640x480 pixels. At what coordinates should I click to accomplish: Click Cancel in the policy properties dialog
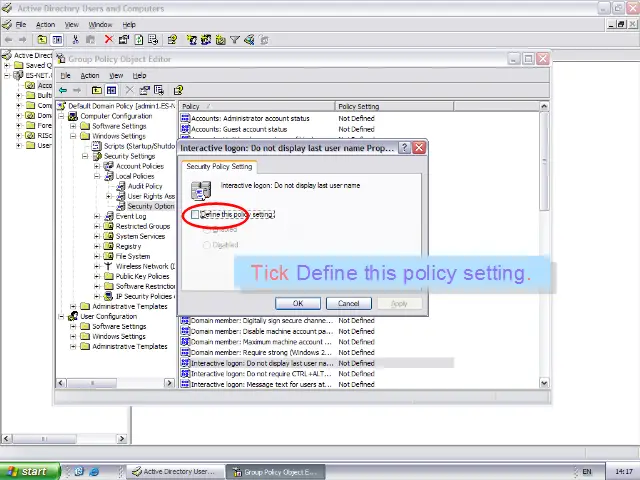click(x=349, y=303)
